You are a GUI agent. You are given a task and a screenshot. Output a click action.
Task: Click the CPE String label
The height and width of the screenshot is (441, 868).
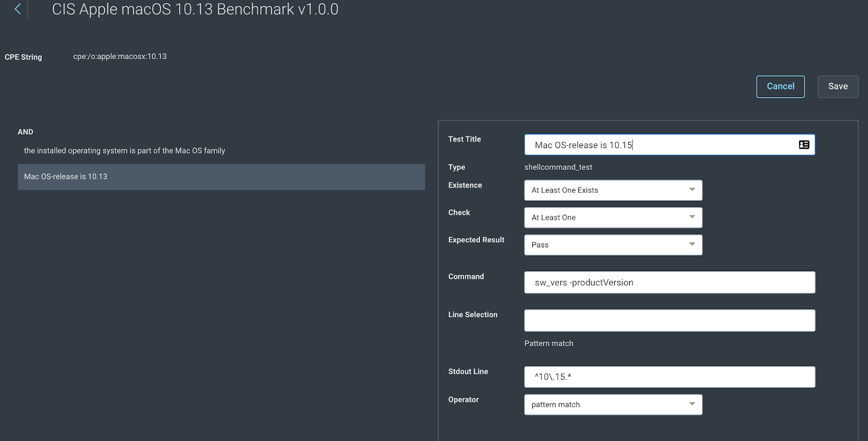click(x=23, y=57)
